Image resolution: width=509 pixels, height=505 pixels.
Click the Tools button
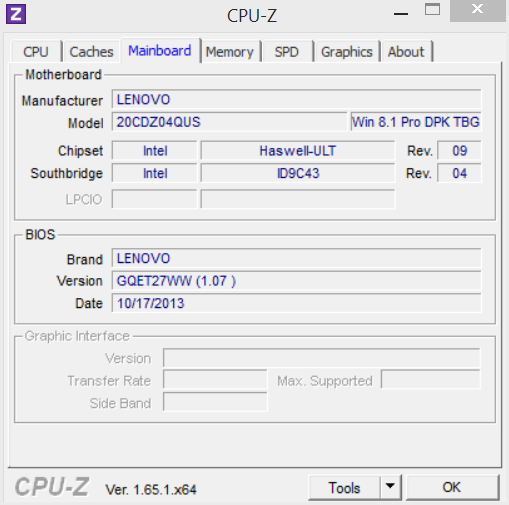coord(344,487)
